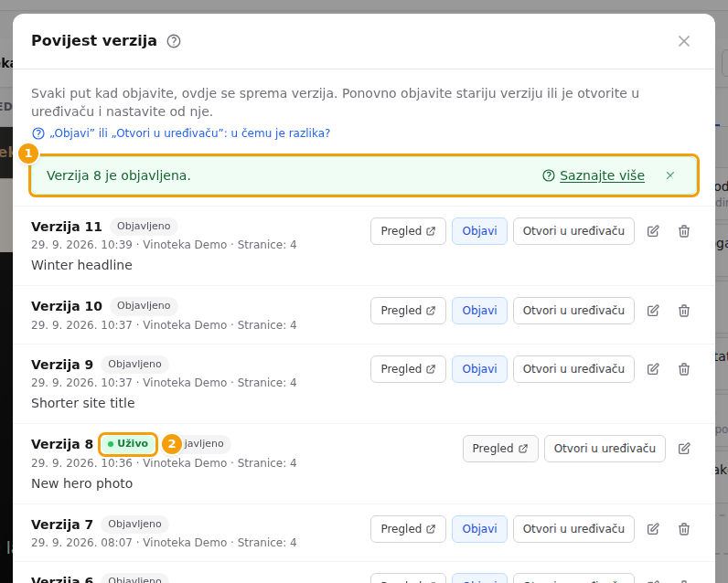Preview Verzija 10 with Pregled

pos(408,311)
